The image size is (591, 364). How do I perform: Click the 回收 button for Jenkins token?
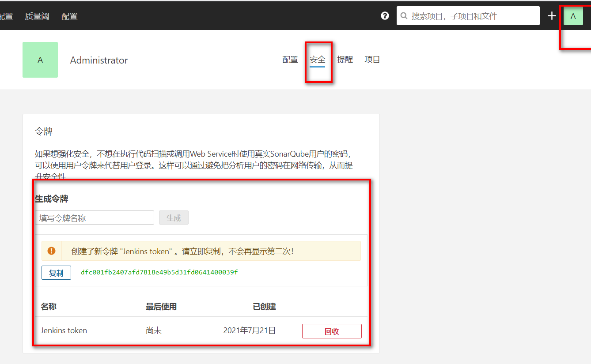[x=332, y=331]
